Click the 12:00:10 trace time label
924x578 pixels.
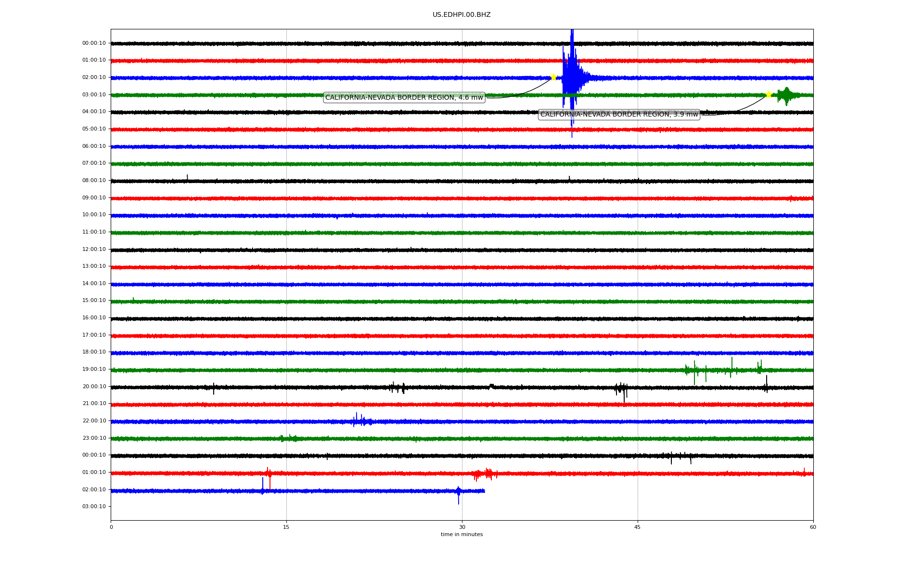[x=94, y=250]
